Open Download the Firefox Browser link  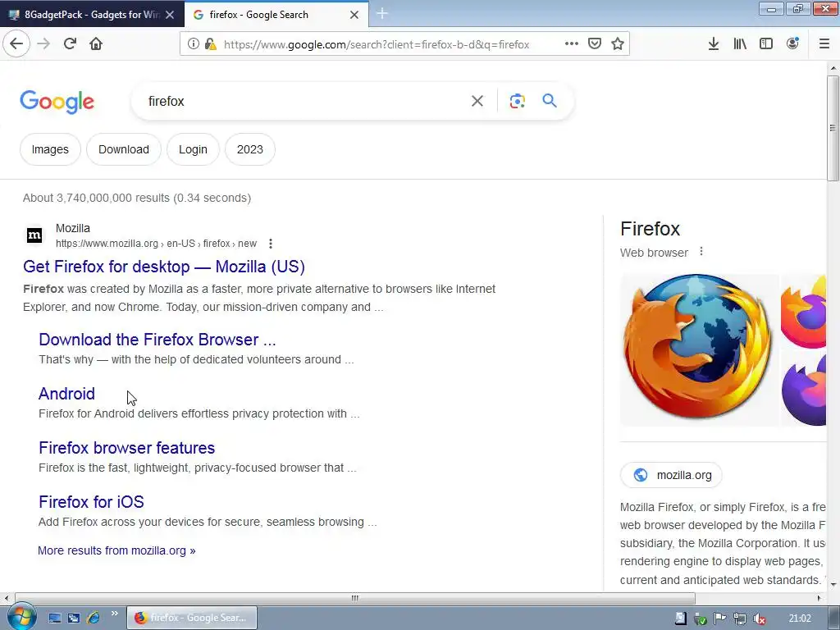(157, 340)
